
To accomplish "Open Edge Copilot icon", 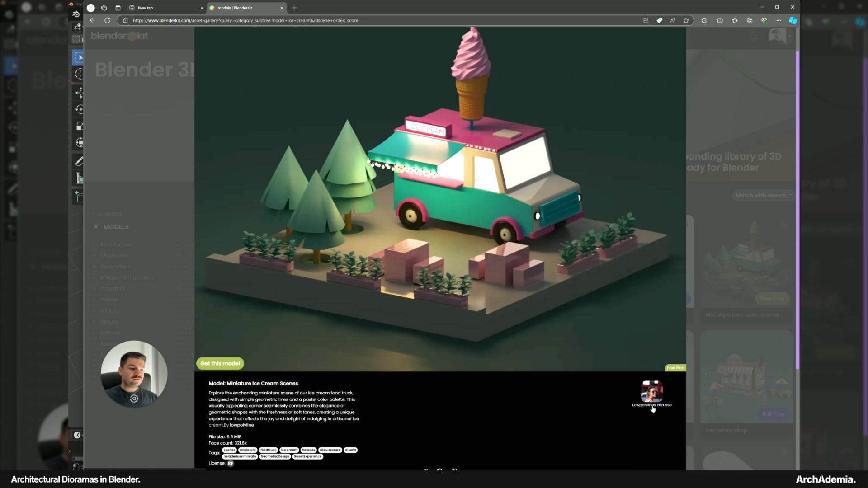I will tap(793, 20).
